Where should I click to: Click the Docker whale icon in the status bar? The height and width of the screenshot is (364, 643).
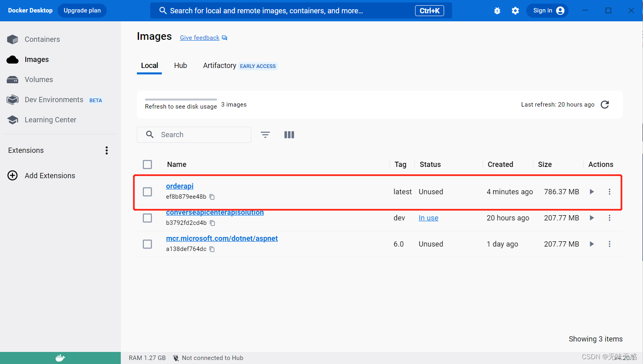[60, 358]
